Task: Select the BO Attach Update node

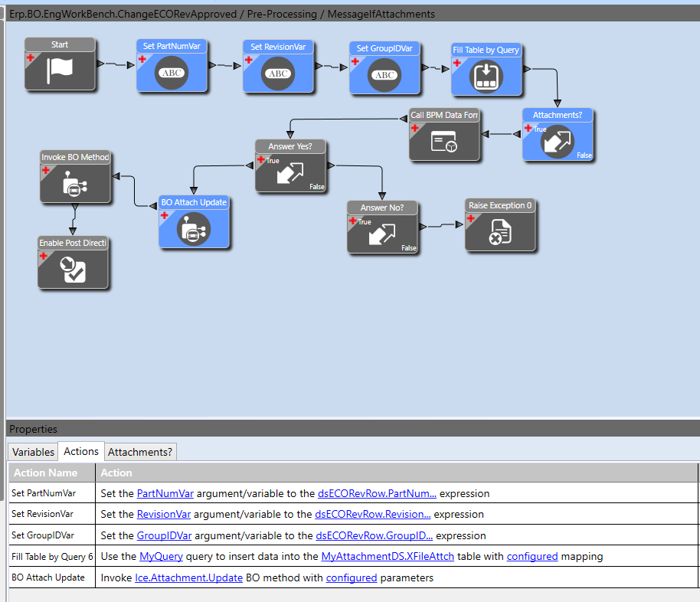Action: coord(194,222)
